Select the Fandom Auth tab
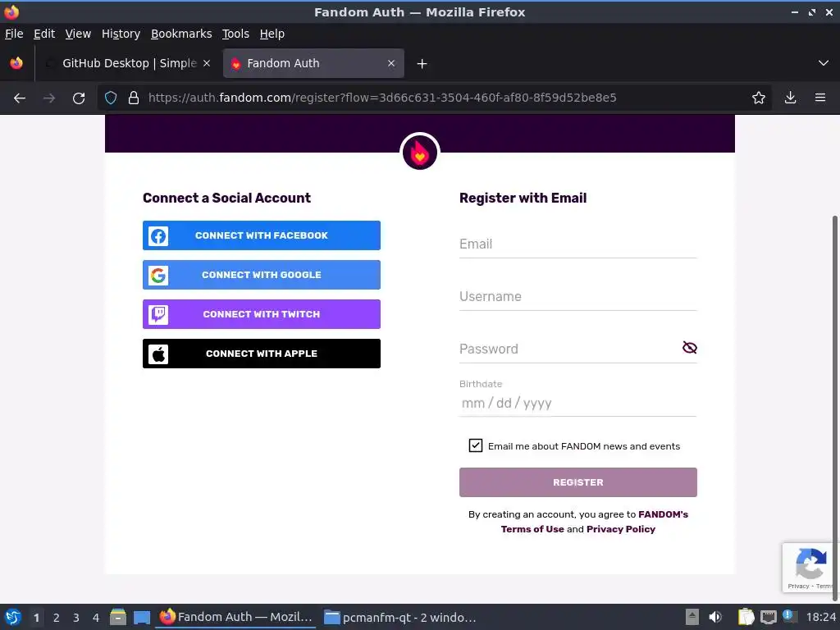840x630 pixels. 313,63
